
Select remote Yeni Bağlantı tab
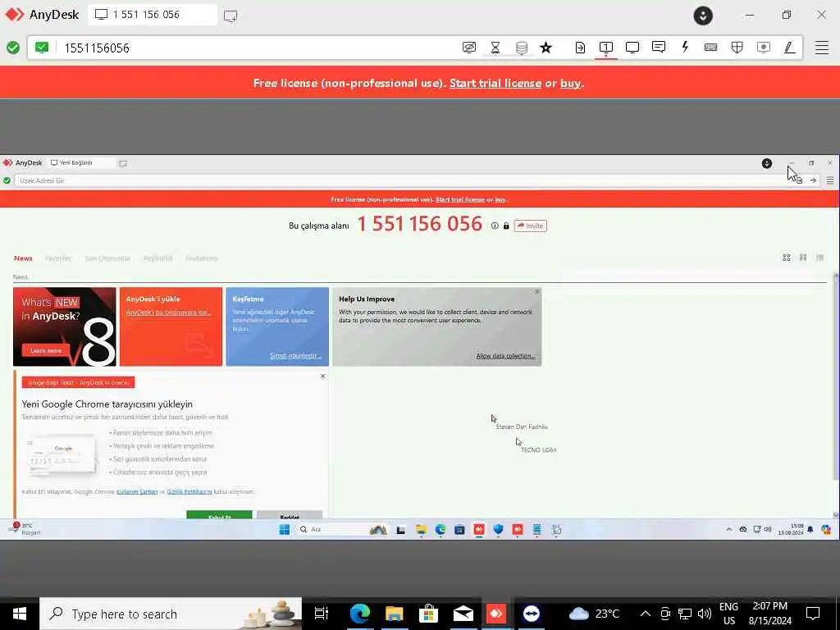coord(81,163)
